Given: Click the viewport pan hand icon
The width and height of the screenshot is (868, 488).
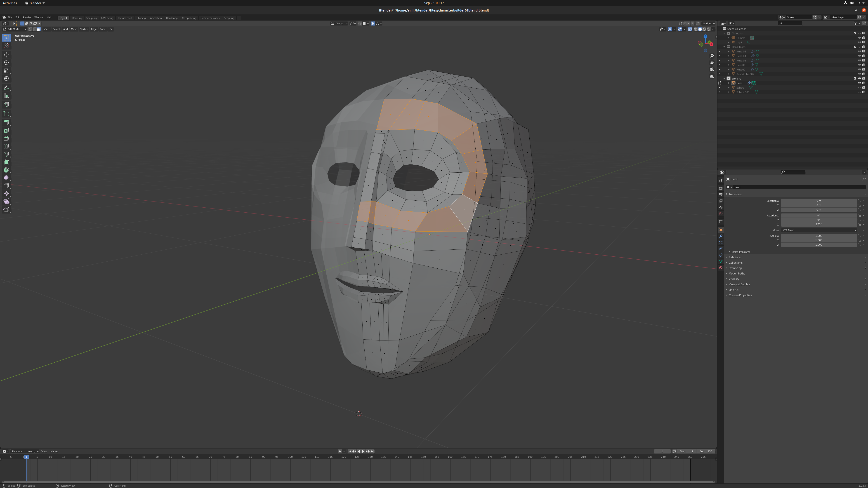Looking at the screenshot, I should click(x=712, y=63).
